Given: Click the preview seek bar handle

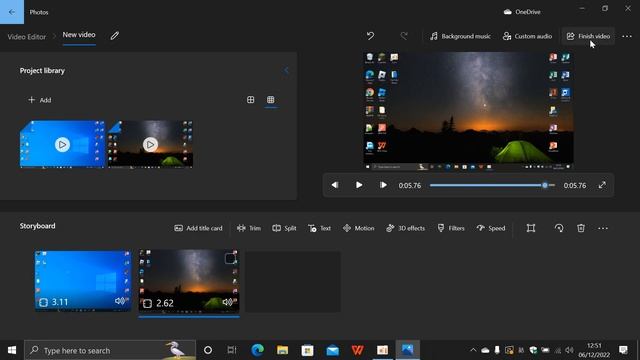Looking at the screenshot, I should pyautogui.click(x=544, y=185).
